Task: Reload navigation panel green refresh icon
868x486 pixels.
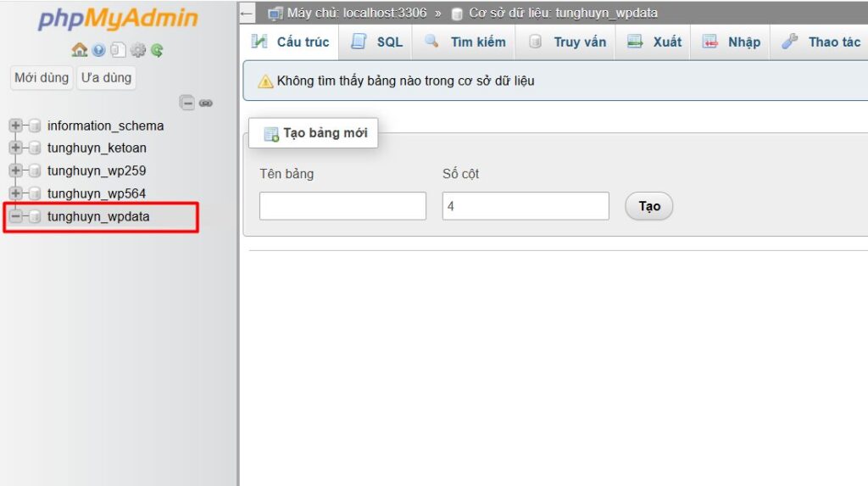Action: [157, 50]
